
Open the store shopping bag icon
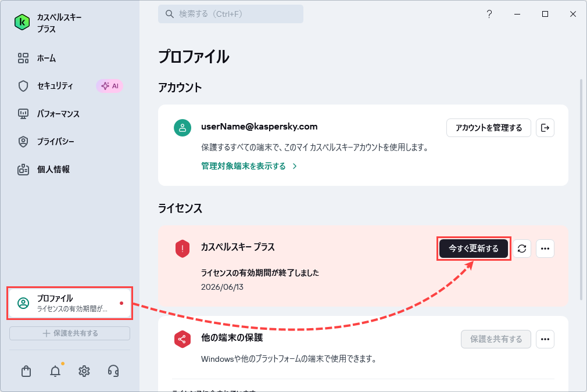26,371
